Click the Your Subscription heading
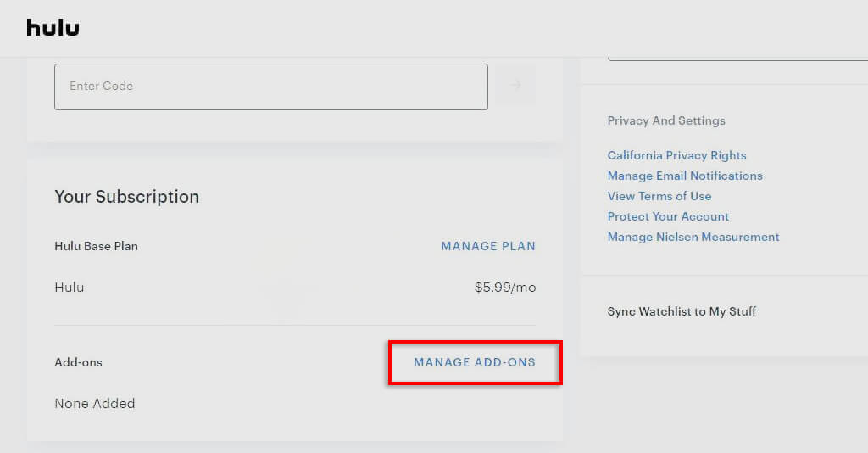This screenshot has width=868, height=453. pos(126,197)
